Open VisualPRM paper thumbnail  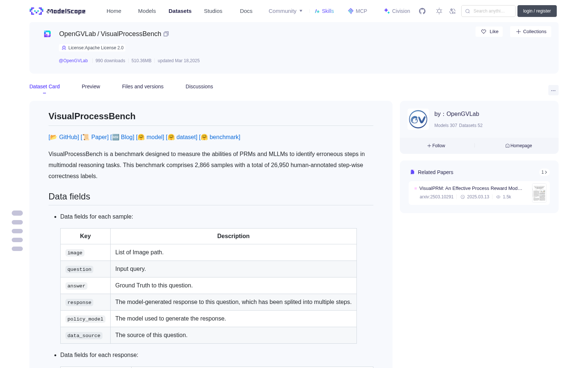(539, 193)
